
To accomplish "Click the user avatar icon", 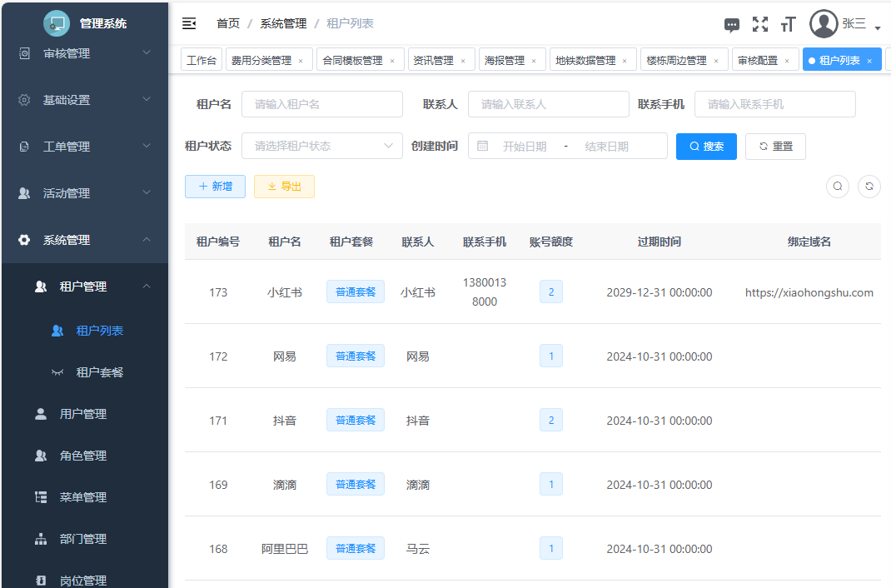I will [x=824, y=24].
